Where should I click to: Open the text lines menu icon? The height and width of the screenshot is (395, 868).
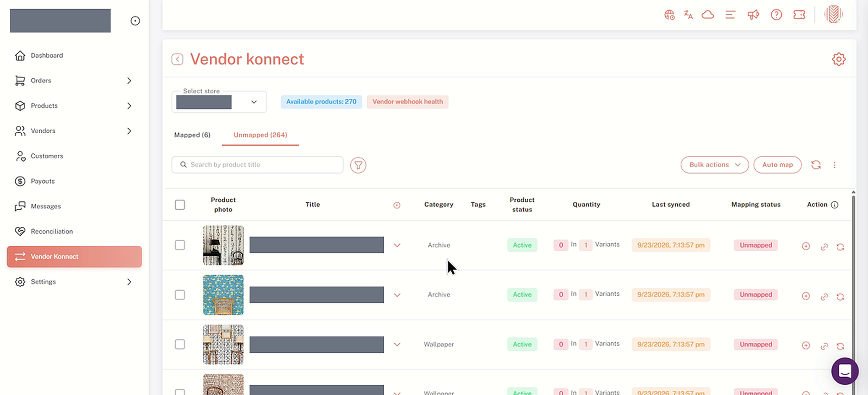[730, 15]
